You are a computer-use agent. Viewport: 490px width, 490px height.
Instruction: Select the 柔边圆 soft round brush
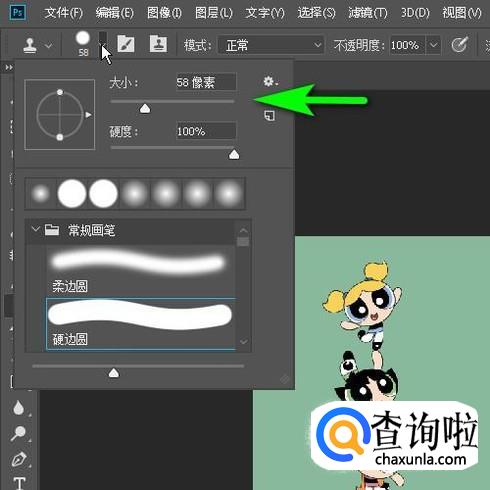click(140, 271)
